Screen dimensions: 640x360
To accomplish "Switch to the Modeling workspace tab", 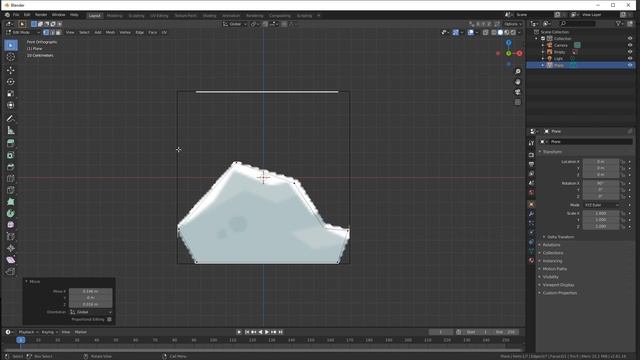I will [114, 16].
